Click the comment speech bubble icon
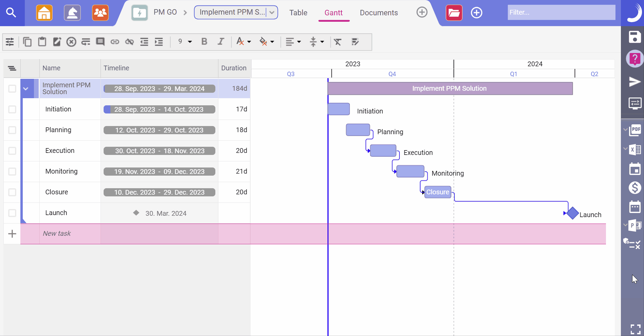Viewport: 644px width, 336px height. [100, 42]
